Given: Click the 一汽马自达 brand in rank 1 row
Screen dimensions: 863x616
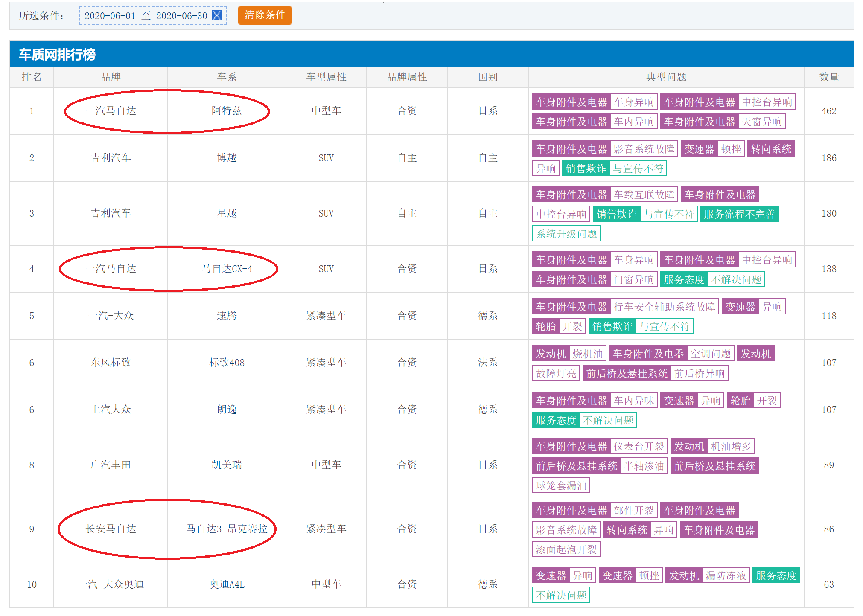Looking at the screenshot, I should [x=111, y=111].
